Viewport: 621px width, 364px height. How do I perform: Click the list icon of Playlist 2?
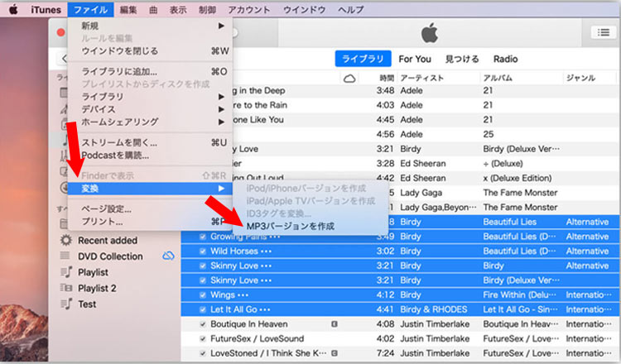66,288
